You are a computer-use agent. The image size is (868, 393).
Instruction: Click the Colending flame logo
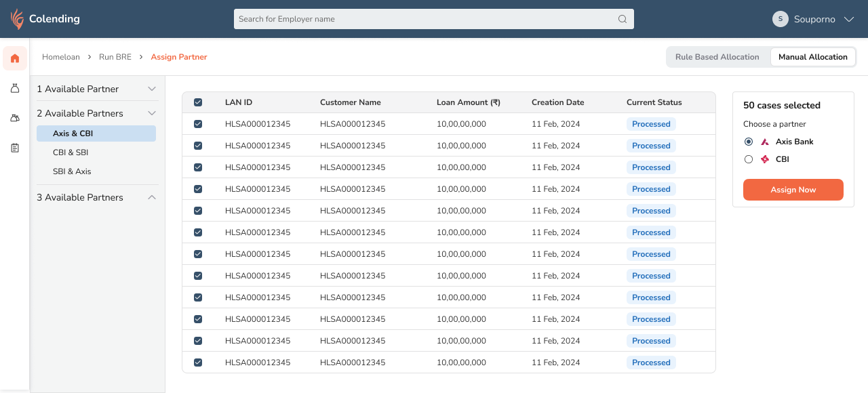[17, 19]
